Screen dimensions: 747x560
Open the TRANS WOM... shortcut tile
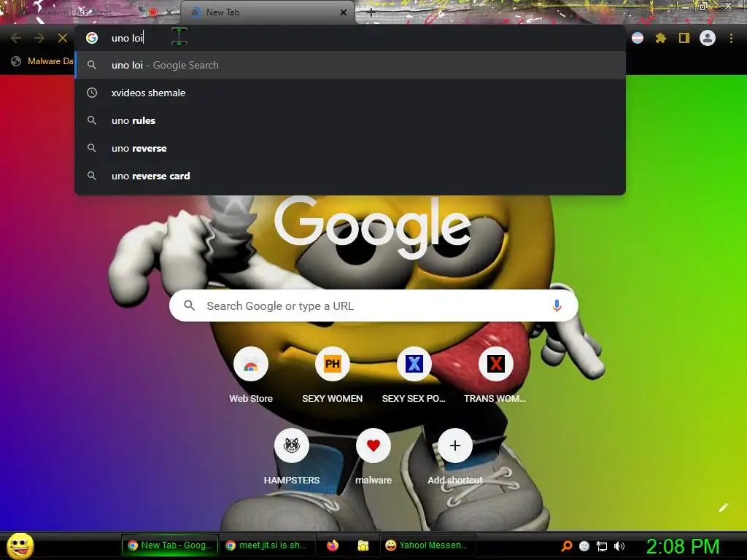[495, 375]
